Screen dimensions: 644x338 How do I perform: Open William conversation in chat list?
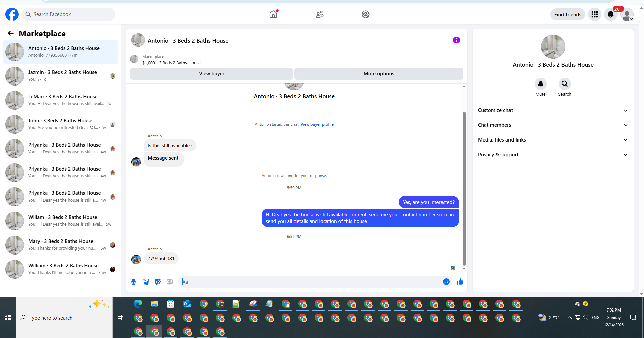(60, 269)
